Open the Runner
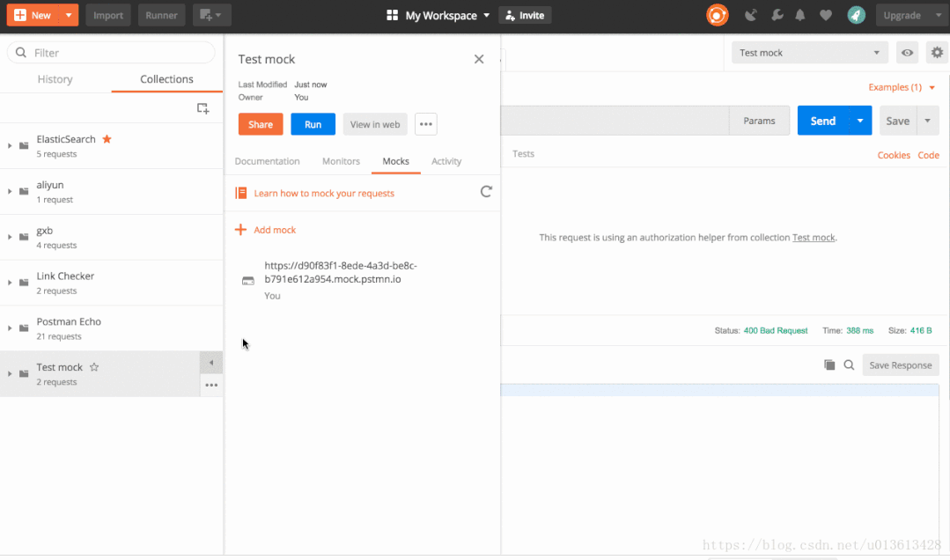950x560 pixels. 161,15
